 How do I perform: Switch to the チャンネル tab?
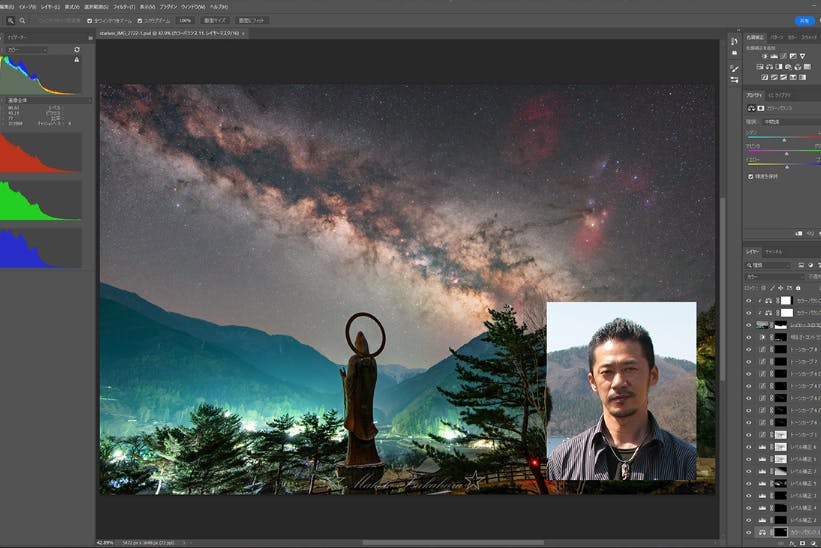[773, 252]
